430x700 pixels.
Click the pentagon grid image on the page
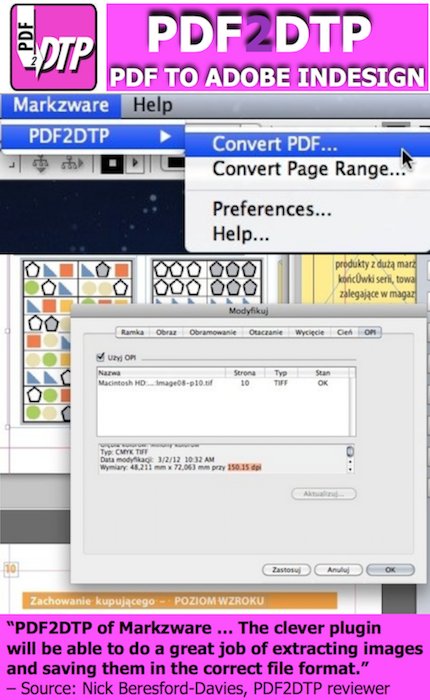[205, 280]
